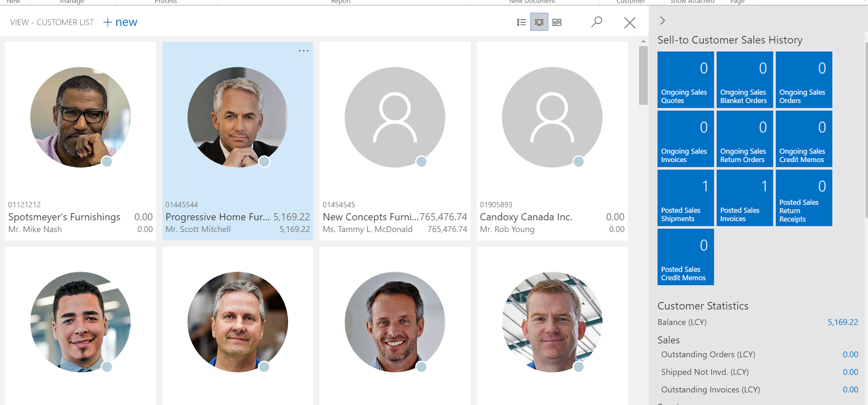Screen dimensions: 868x405
Task: Switch to tiles view icon
Action: click(x=557, y=22)
